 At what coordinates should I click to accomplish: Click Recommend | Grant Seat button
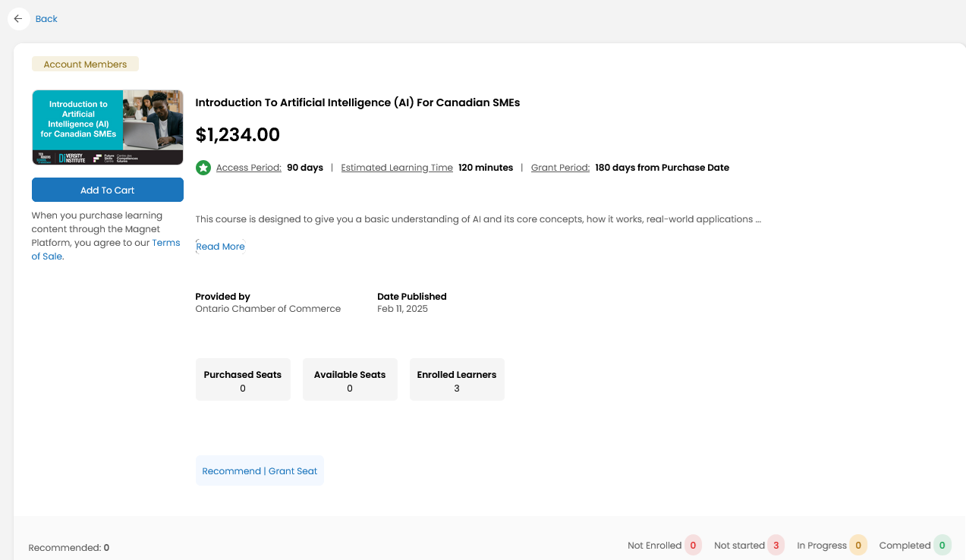pos(260,470)
